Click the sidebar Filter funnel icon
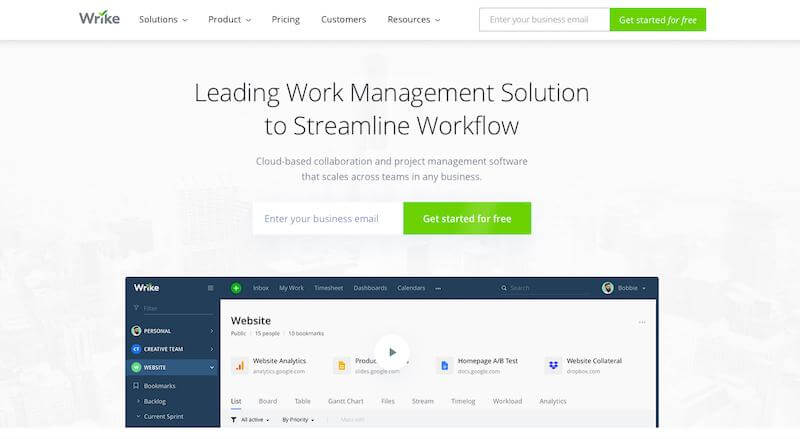 point(136,308)
